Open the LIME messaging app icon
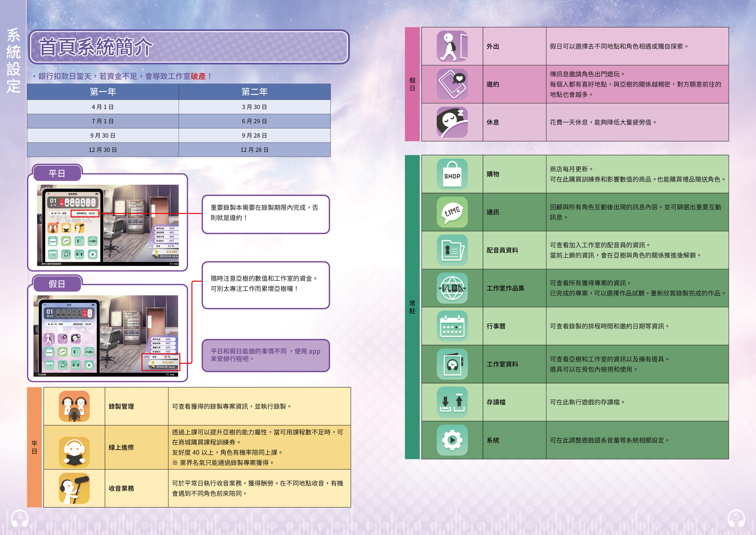This screenshot has width=756, height=535. [x=453, y=212]
